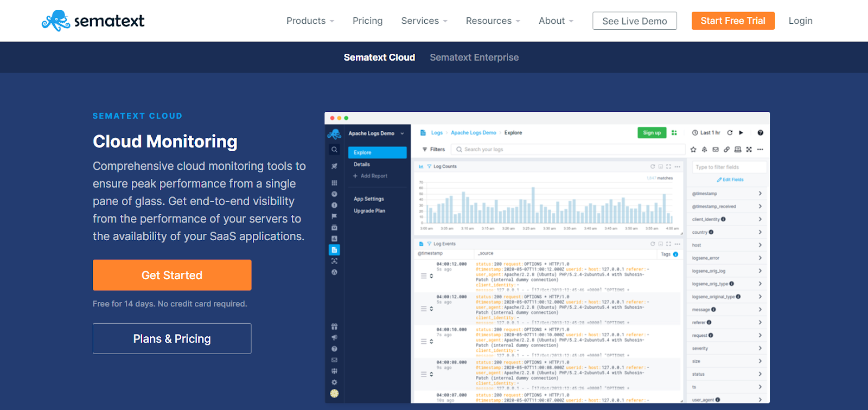Click the orange Get Started button
Screen dimensions: 868x410
pos(172,275)
